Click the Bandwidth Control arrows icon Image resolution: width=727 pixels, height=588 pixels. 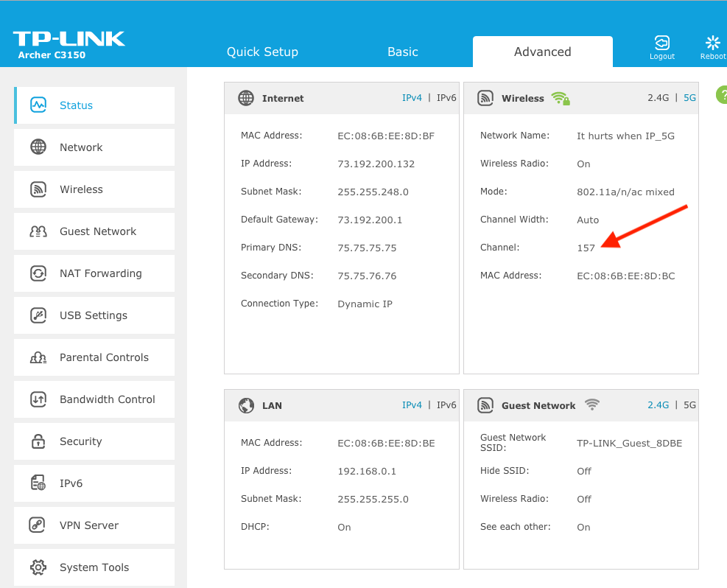pyautogui.click(x=38, y=399)
